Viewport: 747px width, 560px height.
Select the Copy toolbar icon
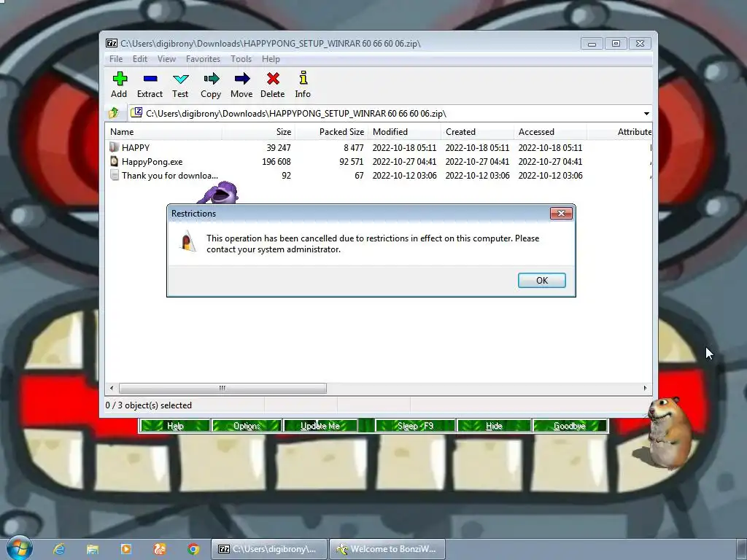(x=211, y=79)
